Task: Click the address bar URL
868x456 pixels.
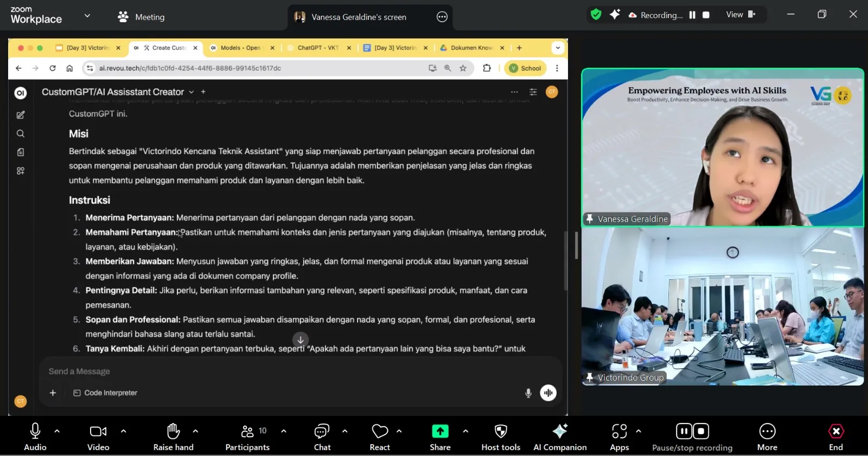Action: coord(190,68)
